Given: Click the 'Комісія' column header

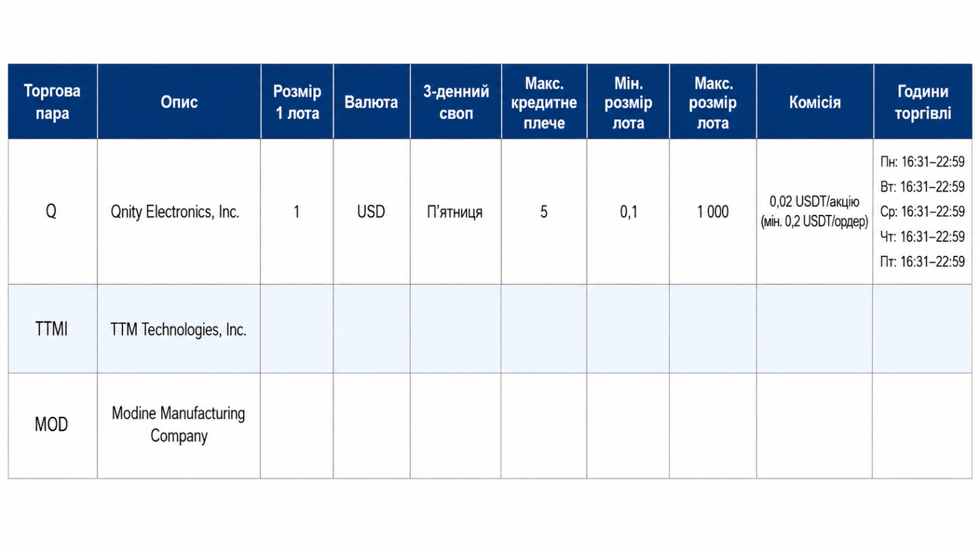Looking at the screenshot, I should pos(815,102).
